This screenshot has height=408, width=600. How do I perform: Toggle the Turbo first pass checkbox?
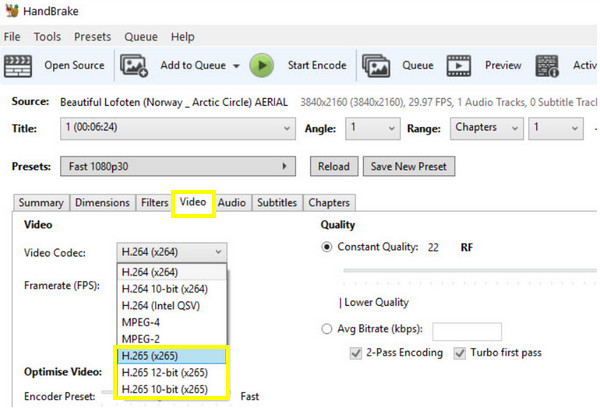coord(460,353)
